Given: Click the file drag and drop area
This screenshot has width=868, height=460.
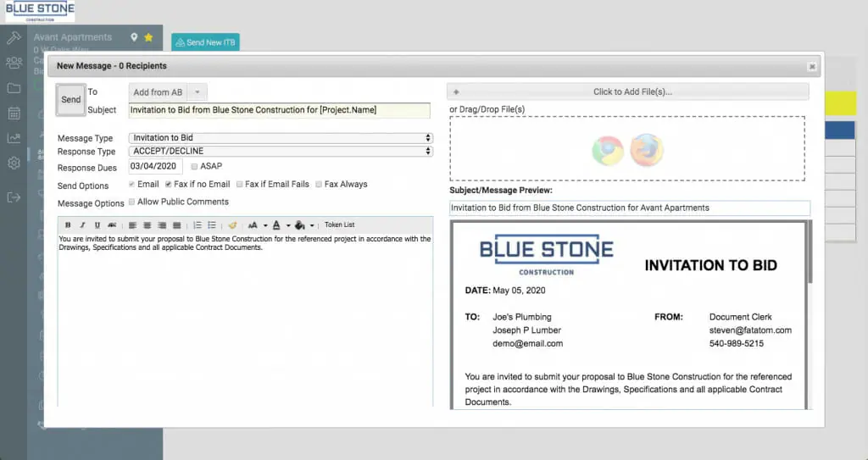Looking at the screenshot, I should [x=627, y=149].
